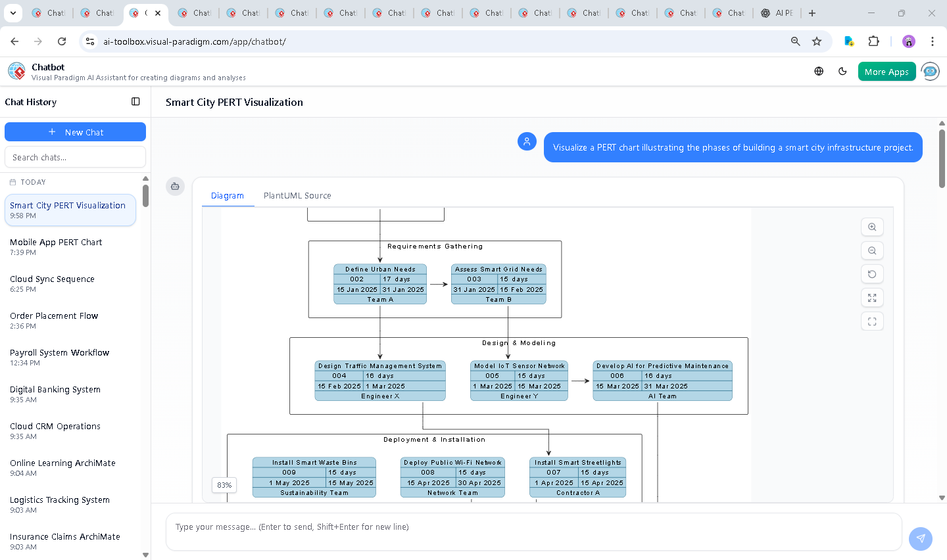Click the fit-to-screen diagram icon
This screenshot has height=560, width=947.
872,298
